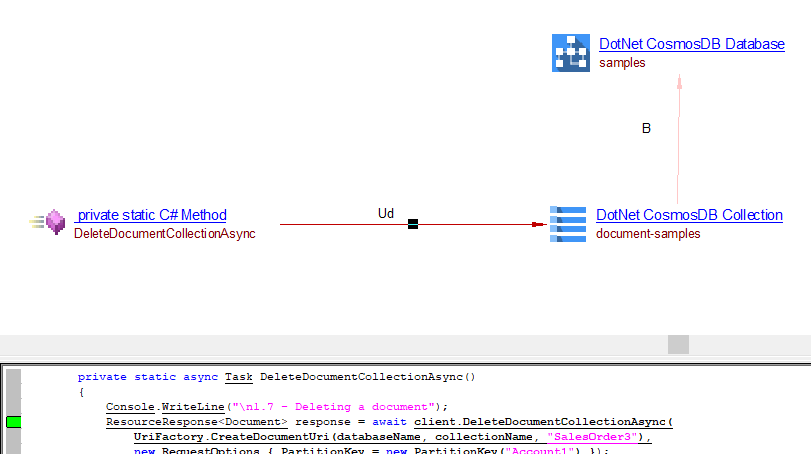Click the pink arrowhead below the Database node
Viewport: 811px width, 454px height.
pyautogui.click(x=679, y=84)
